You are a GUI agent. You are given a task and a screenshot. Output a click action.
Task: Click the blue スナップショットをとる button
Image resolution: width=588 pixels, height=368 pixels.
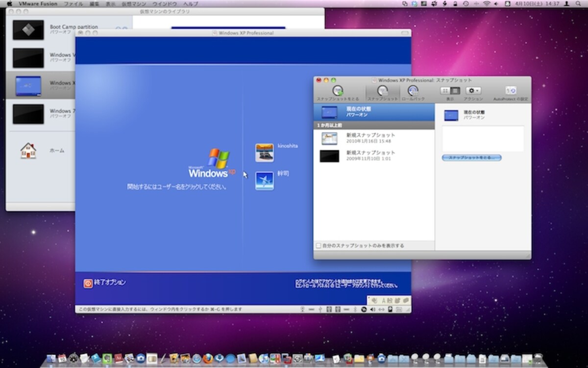(x=471, y=158)
